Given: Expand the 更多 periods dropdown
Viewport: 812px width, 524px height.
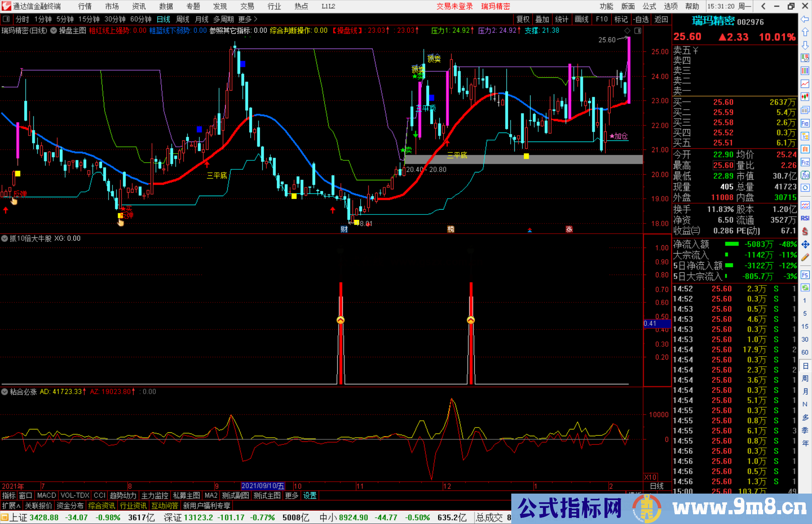Looking at the screenshot, I should pyautogui.click(x=247, y=19).
